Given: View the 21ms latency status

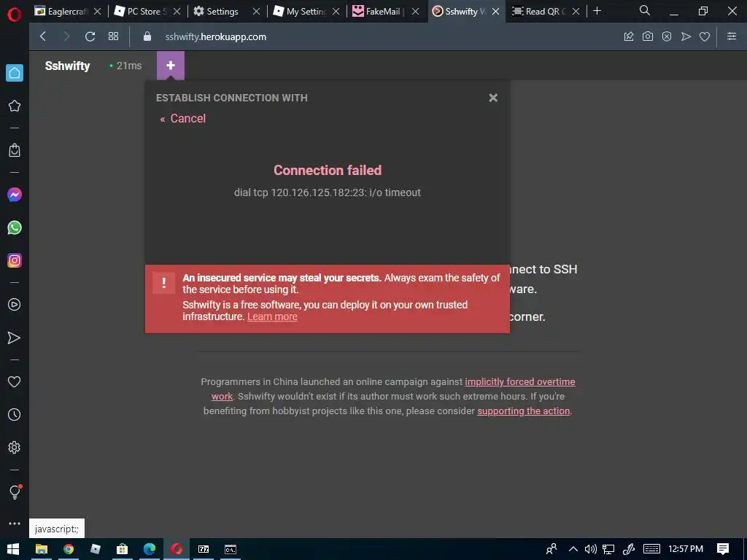Looking at the screenshot, I should [125, 66].
